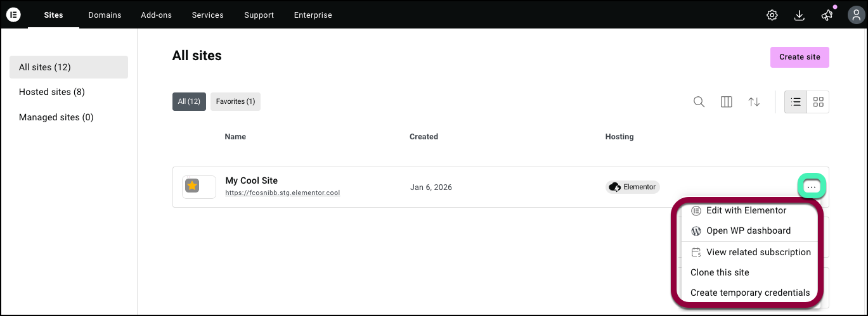The image size is (868, 316).
Task: Select Clone this site
Action: (720, 272)
